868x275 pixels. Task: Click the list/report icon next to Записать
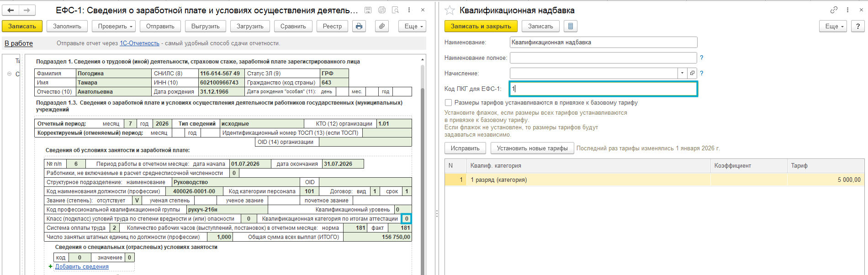pos(570,26)
